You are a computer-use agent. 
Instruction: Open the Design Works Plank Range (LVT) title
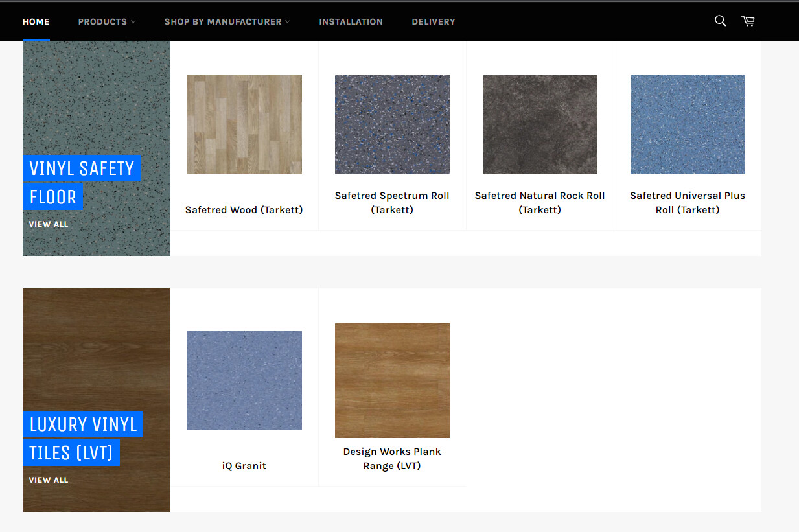click(392, 459)
